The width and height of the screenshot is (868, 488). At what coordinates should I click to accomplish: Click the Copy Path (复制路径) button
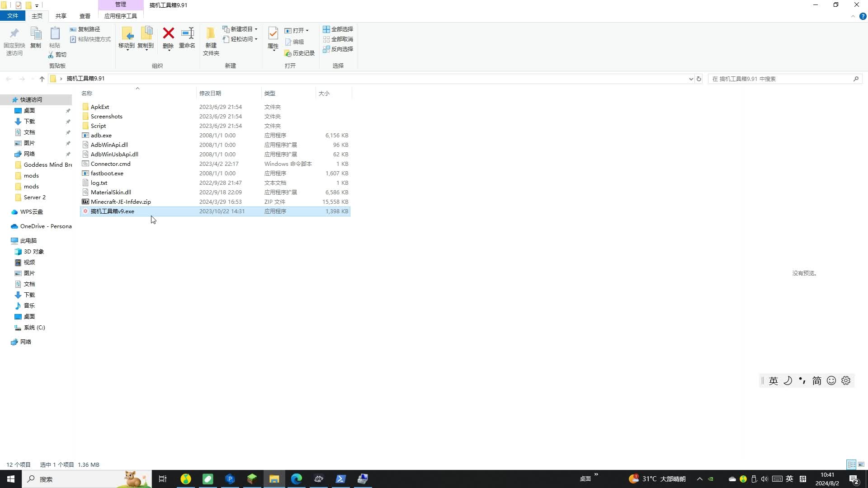click(85, 29)
